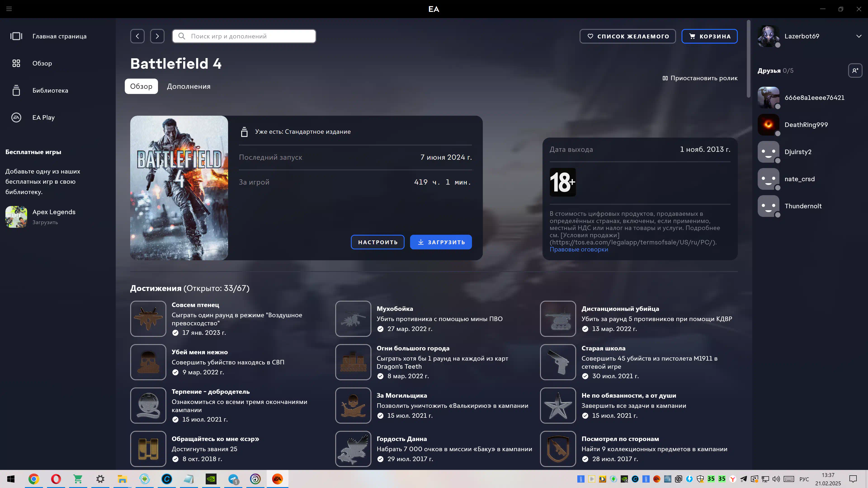Click the РУС language indicator
Viewport: 868px width, 488px height.
pos(804,479)
